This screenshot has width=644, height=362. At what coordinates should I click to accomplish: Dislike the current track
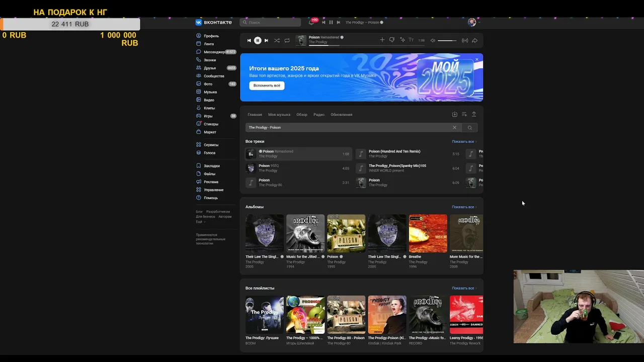[x=392, y=40]
